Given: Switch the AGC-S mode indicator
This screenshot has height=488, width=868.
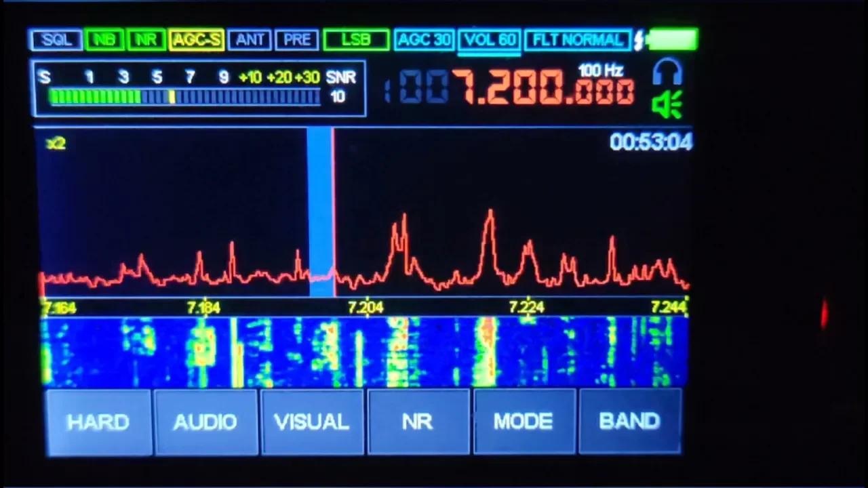Looking at the screenshot, I should [196, 40].
